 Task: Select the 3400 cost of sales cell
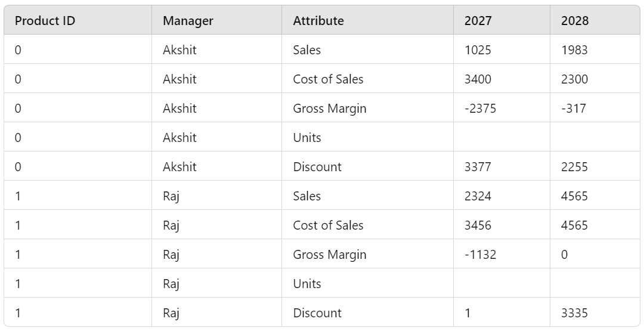pos(478,79)
